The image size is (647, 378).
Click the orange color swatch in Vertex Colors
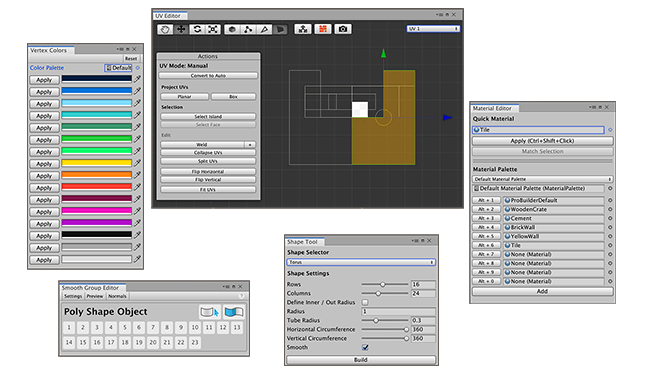pos(97,175)
